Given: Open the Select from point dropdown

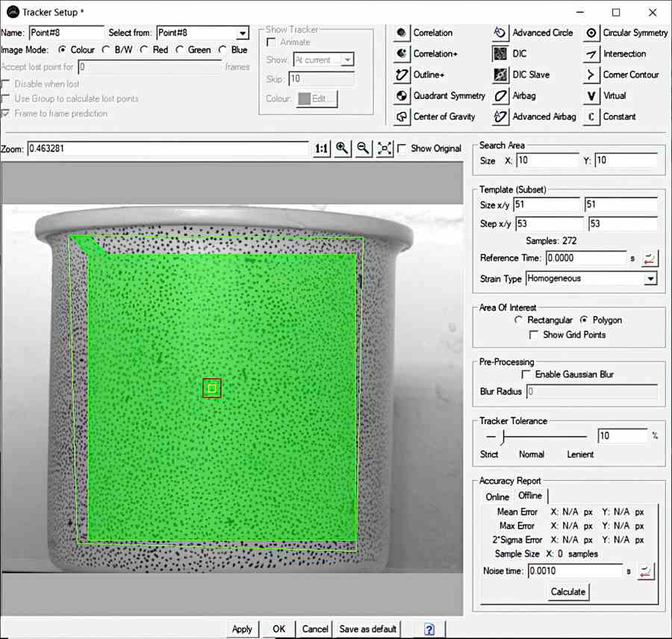Looking at the screenshot, I should click(x=243, y=33).
